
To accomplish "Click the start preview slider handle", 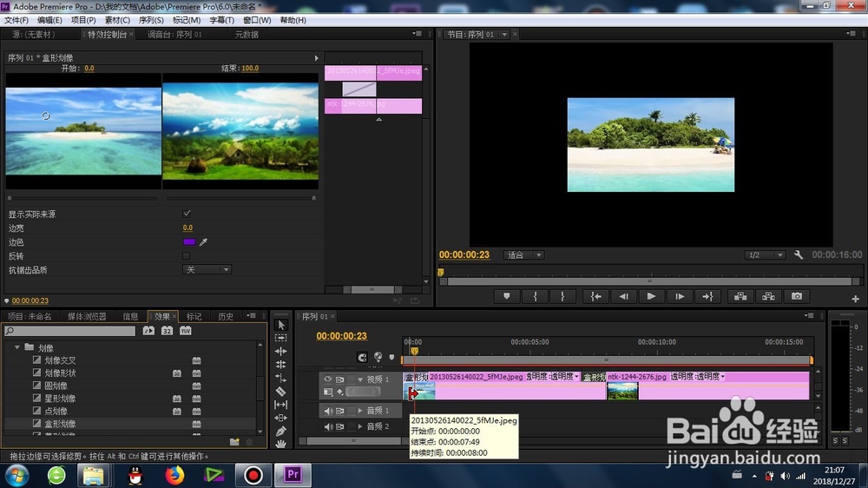I will [10, 198].
